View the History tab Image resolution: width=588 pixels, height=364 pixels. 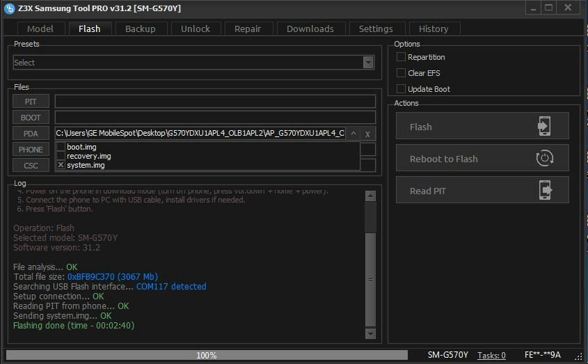tap(434, 29)
